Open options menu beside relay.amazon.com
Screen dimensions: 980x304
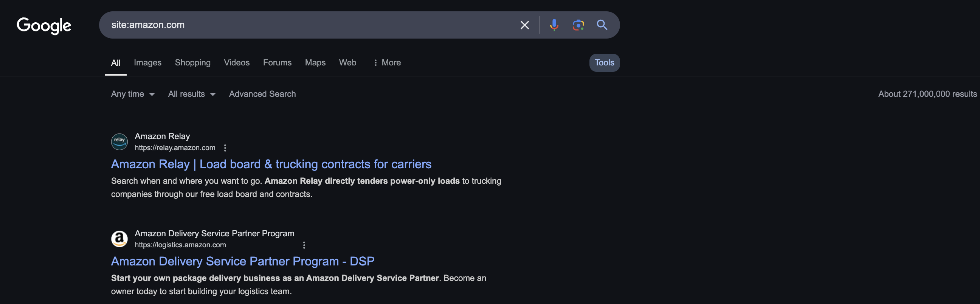225,148
